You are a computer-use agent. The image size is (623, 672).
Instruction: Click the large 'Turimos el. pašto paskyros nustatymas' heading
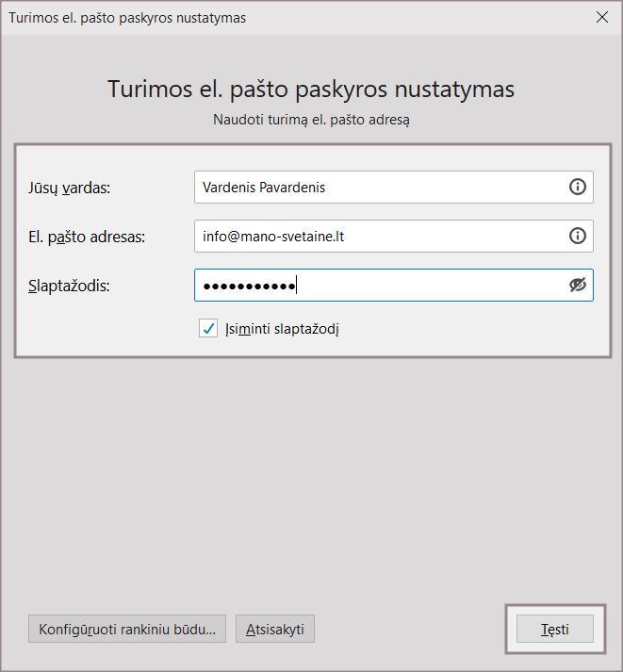point(311,90)
